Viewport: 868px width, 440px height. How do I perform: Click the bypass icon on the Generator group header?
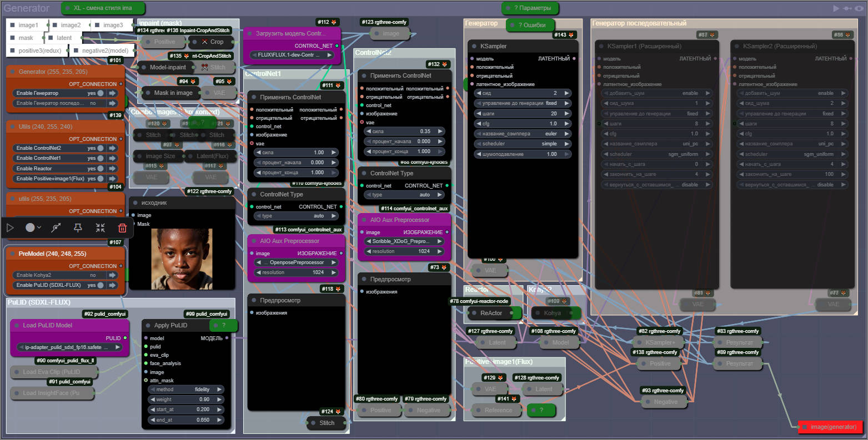pyautogui.click(x=848, y=8)
